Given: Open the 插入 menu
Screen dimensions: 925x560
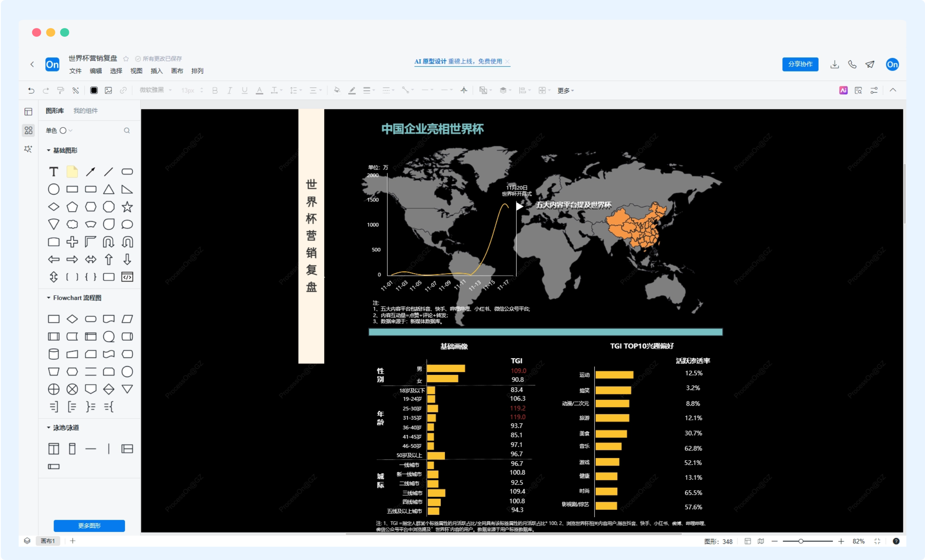Looking at the screenshot, I should 156,71.
